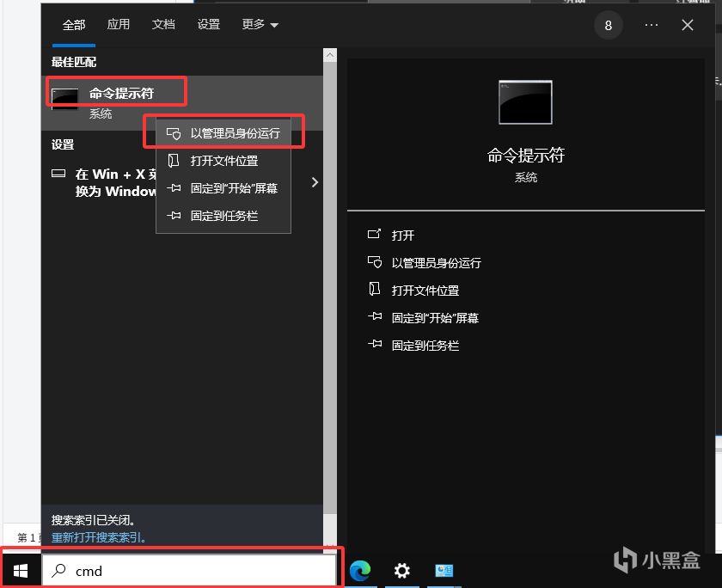Click pin icon beside context menu 固定到任务栏
Image resolution: width=722 pixels, height=588 pixels.
[x=174, y=216]
